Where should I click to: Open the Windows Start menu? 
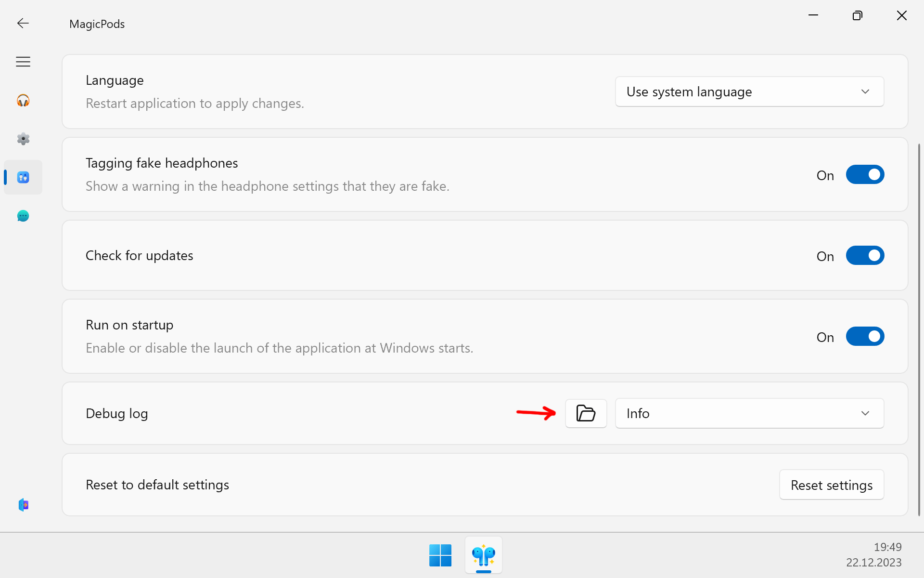[440, 555]
